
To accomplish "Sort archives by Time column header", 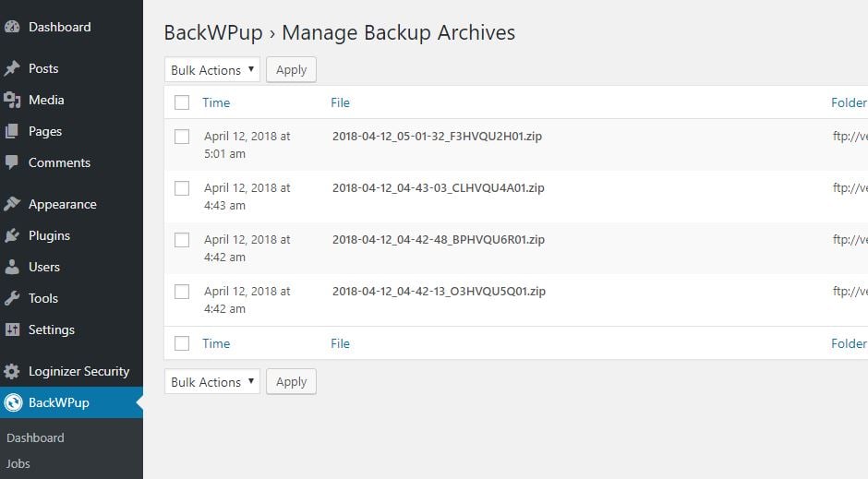I will tap(216, 102).
